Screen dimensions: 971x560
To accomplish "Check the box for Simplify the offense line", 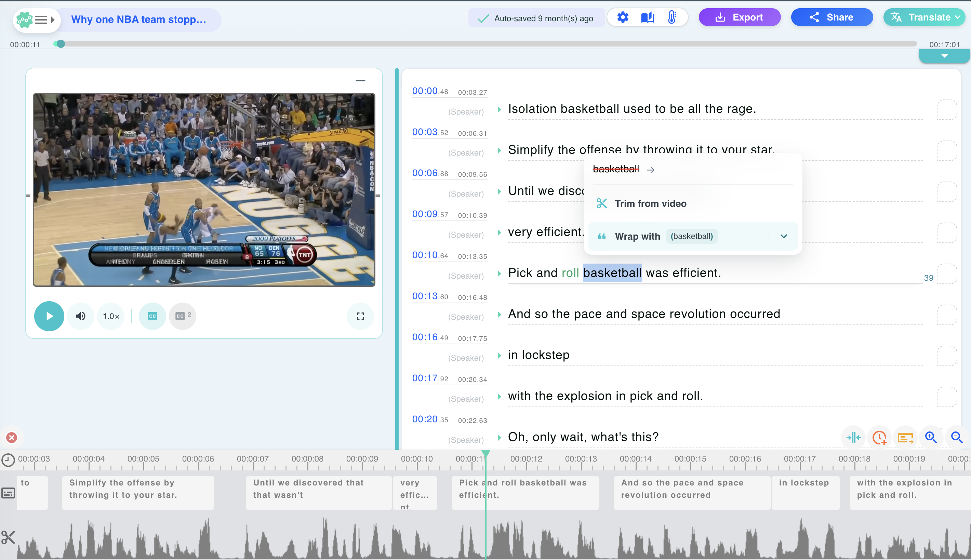I will pos(946,151).
